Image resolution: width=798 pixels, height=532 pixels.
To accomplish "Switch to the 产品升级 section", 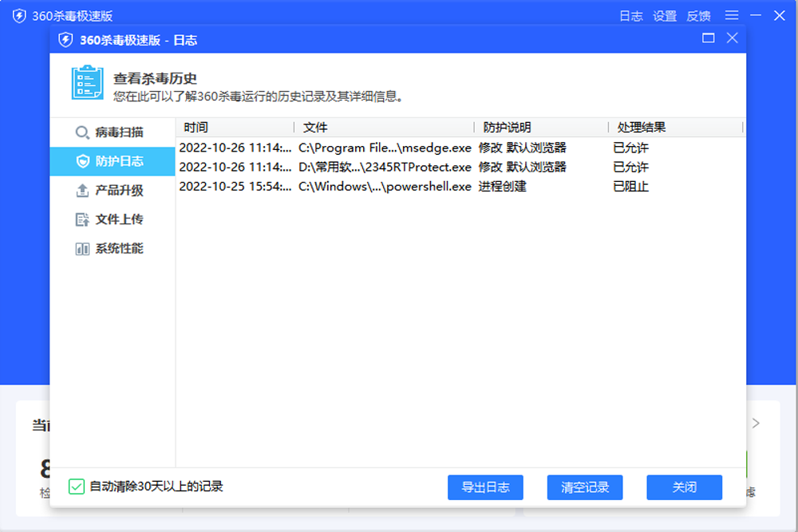I will (113, 191).
